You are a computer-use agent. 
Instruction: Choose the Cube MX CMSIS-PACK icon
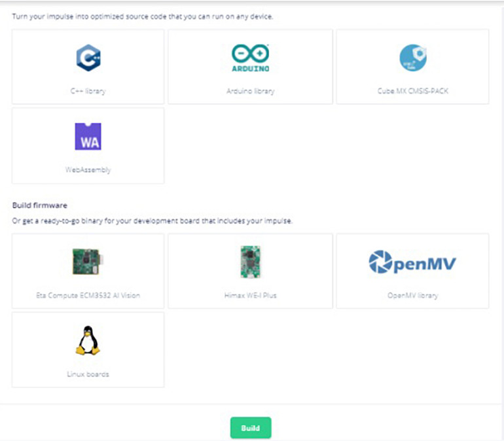[x=412, y=58]
